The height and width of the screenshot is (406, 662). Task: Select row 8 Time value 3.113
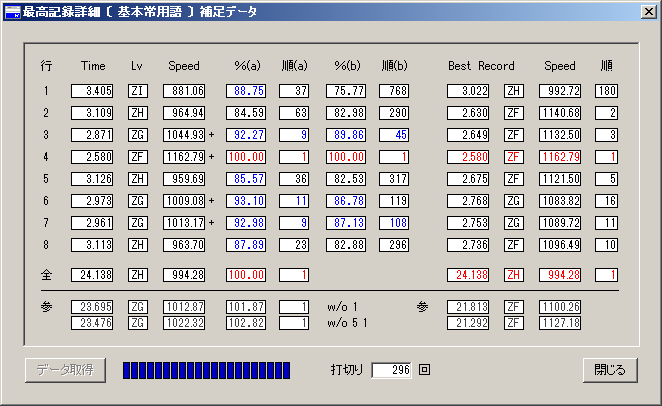(92, 245)
